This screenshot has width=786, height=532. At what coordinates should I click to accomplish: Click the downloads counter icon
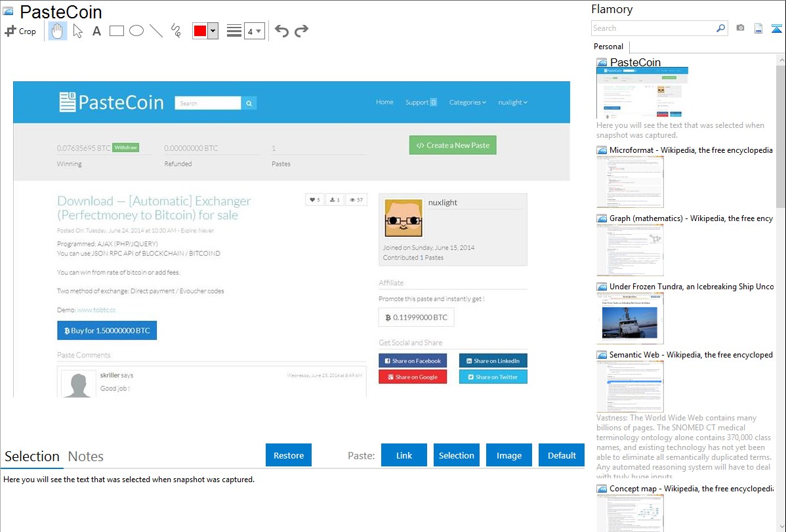coord(335,199)
